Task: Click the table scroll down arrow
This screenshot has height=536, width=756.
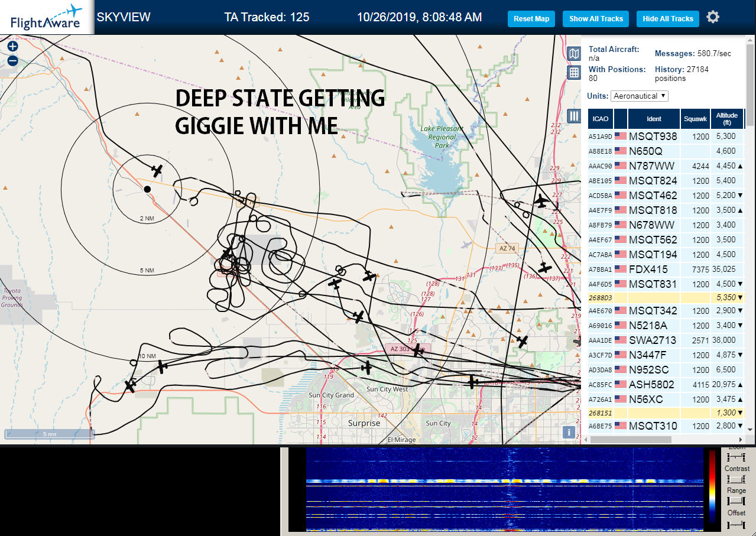Action: (x=750, y=429)
